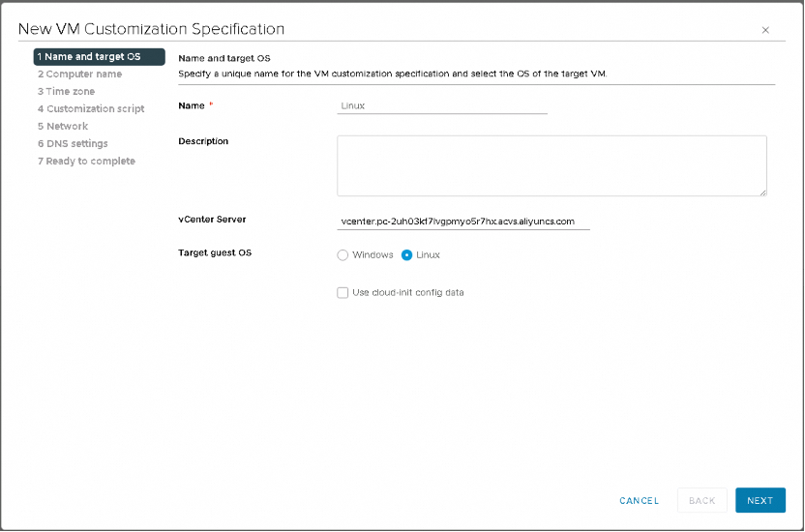Screen dimensions: 805x532
Task: Click the BACK button
Action: 701,500
